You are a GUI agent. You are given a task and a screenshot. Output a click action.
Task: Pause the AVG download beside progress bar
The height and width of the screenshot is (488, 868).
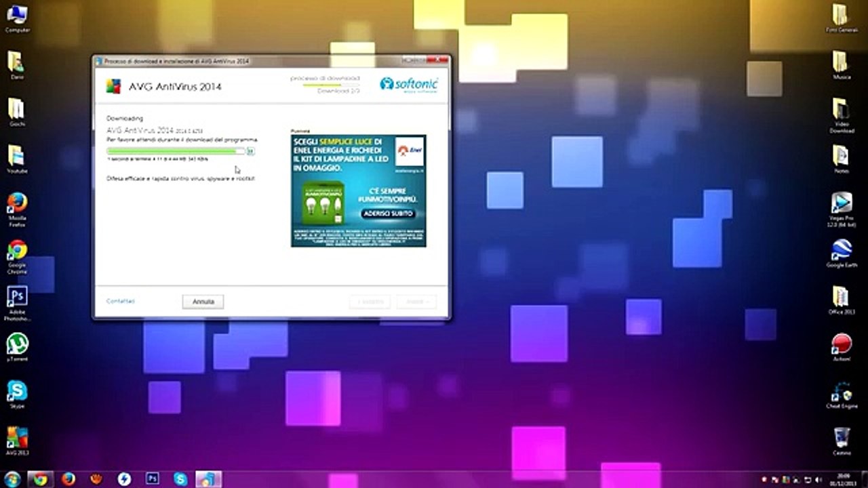pyautogui.click(x=250, y=151)
